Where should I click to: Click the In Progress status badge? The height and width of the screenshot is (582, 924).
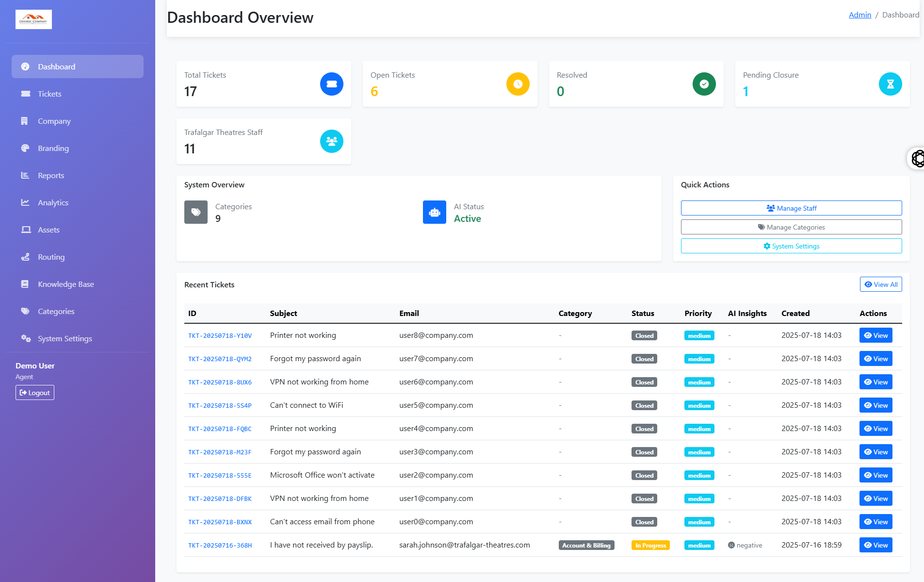[650, 545]
